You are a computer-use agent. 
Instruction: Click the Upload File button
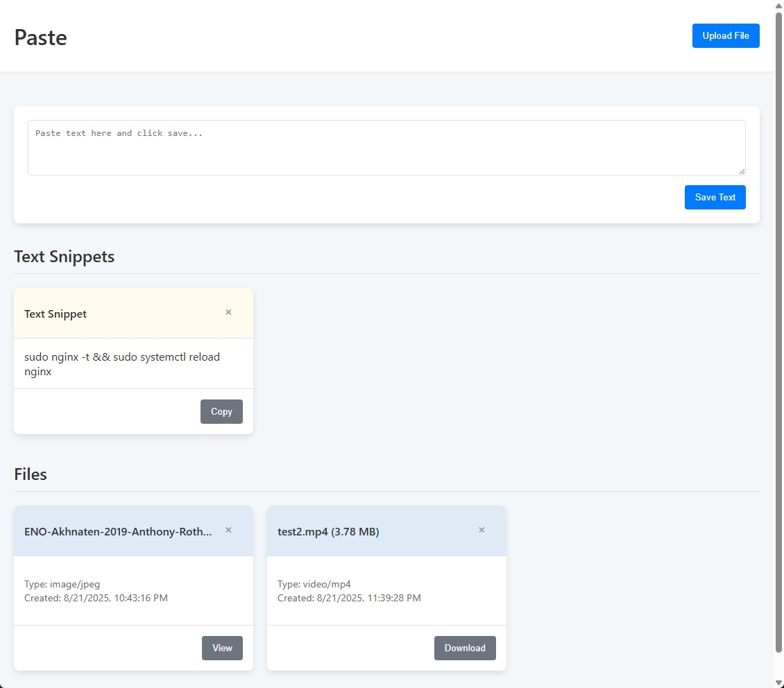(x=726, y=35)
